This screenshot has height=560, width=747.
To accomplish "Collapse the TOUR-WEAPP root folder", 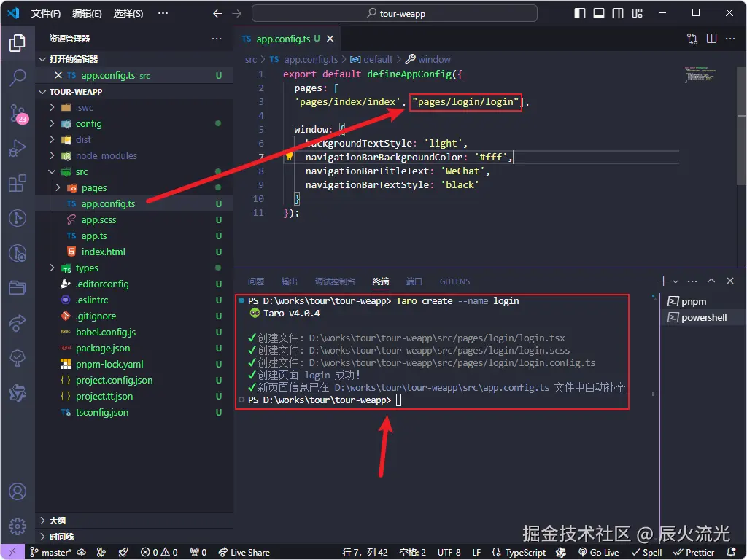I will point(42,92).
